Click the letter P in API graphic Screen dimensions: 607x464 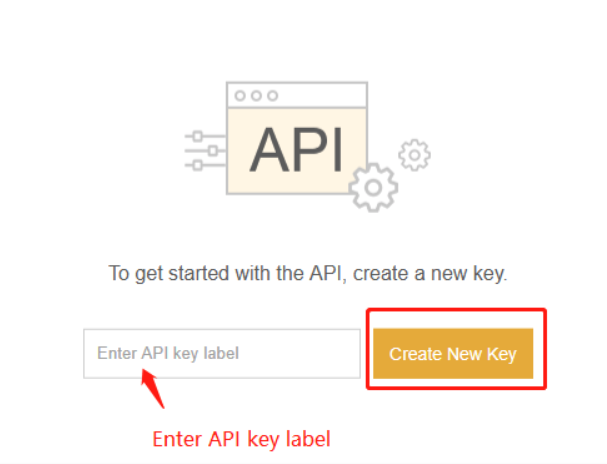[311, 150]
